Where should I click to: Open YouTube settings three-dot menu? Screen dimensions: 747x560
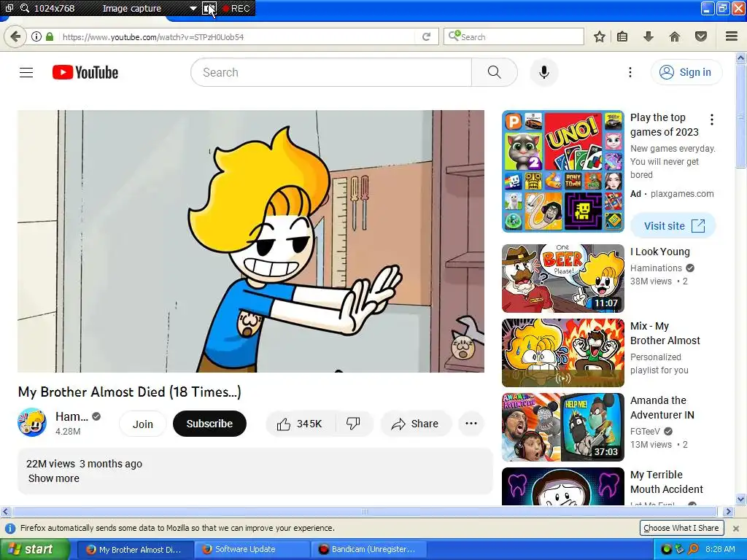point(630,72)
